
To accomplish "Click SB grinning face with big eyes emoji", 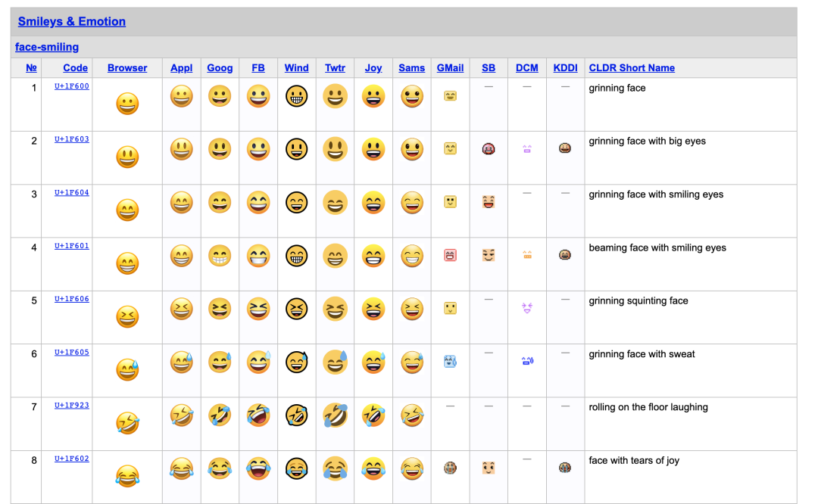I will coord(488,149).
